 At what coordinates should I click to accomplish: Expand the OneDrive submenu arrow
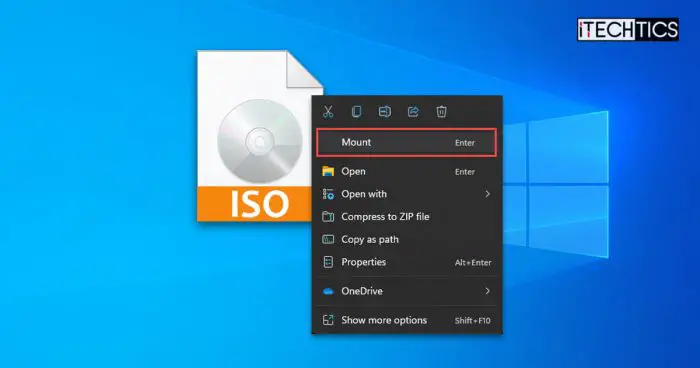(x=488, y=291)
